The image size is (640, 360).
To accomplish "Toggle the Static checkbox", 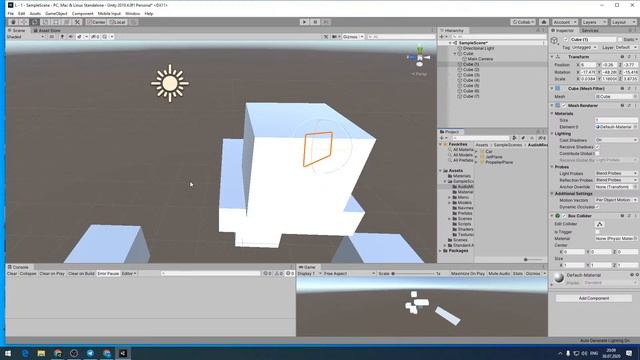I will coord(620,40).
